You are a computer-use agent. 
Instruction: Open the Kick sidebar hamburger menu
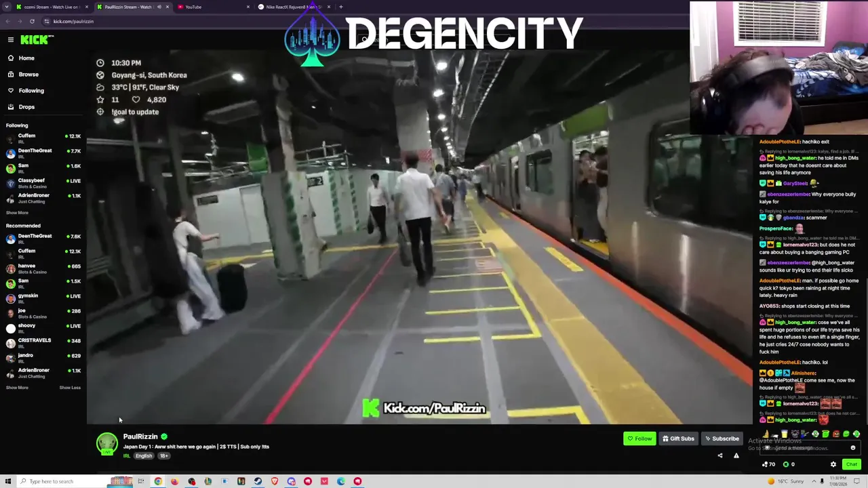point(11,40)
